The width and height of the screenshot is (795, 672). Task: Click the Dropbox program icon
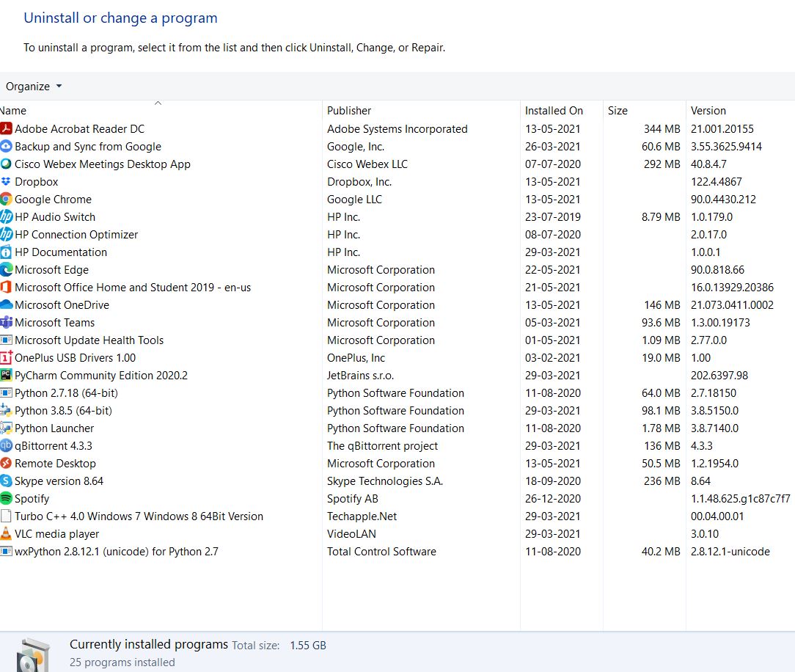[6, 181]
